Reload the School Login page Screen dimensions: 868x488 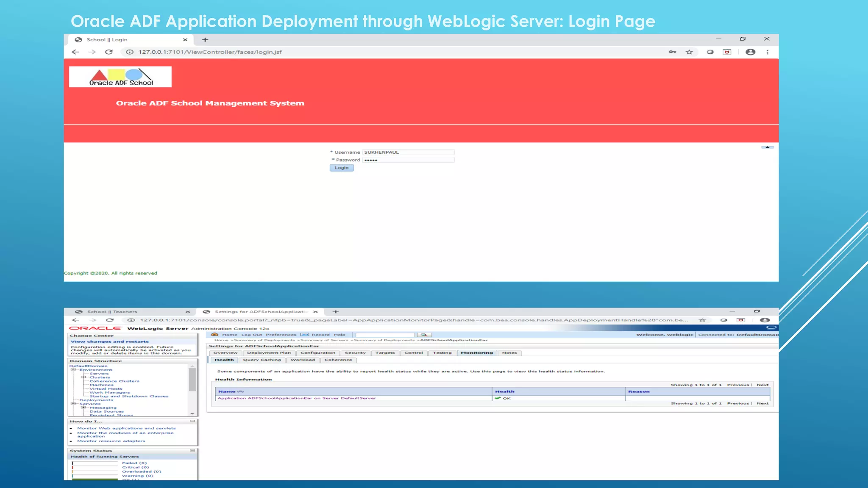pyautogui.click(x=109, y=52)
